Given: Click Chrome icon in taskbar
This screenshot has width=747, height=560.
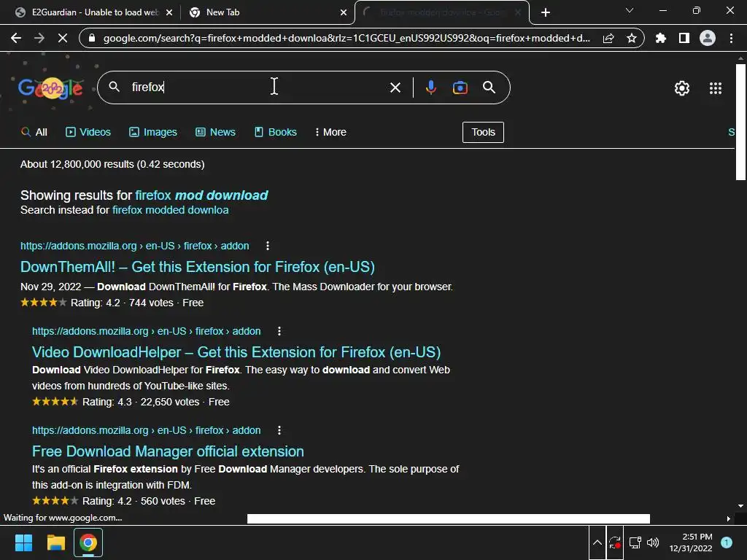Looking at the screenshot, I should click(x=88, y=542).
